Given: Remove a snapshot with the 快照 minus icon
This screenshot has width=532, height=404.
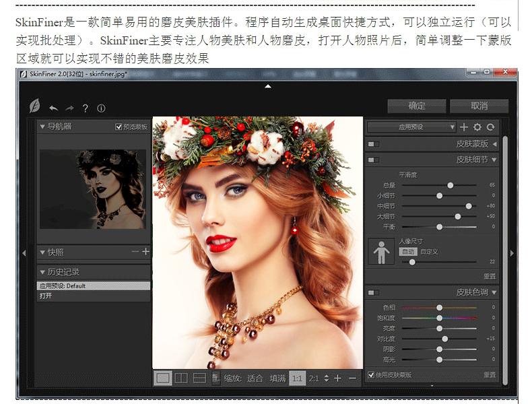Looking at the screenshot, I should pos(135,251).
